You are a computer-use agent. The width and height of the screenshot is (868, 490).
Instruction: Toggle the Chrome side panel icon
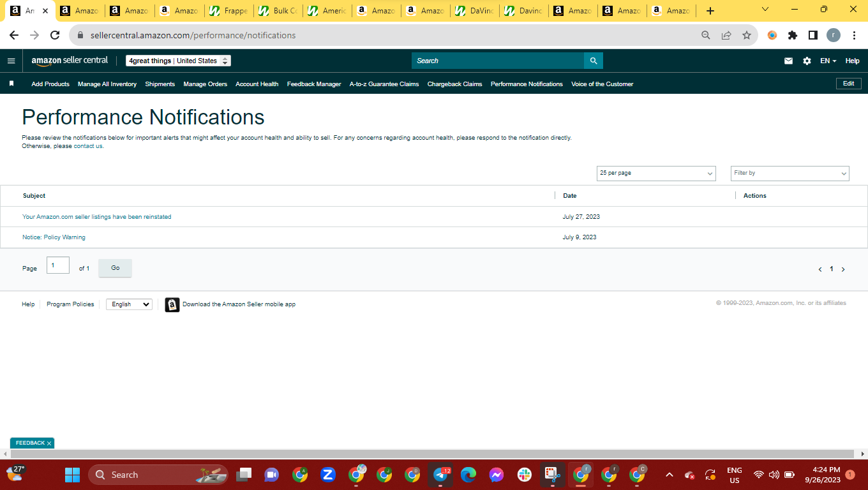[813, 35]
